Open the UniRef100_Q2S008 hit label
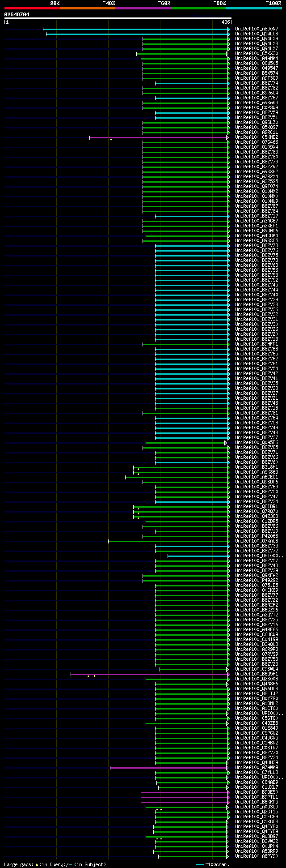The width and height of the screenshot is (286, 868). tap(257, 679)
